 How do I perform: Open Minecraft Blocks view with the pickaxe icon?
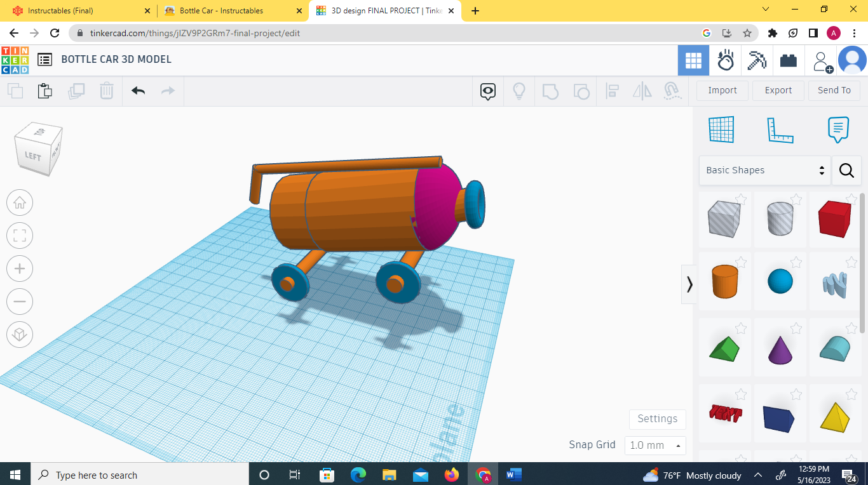(757, 60)
